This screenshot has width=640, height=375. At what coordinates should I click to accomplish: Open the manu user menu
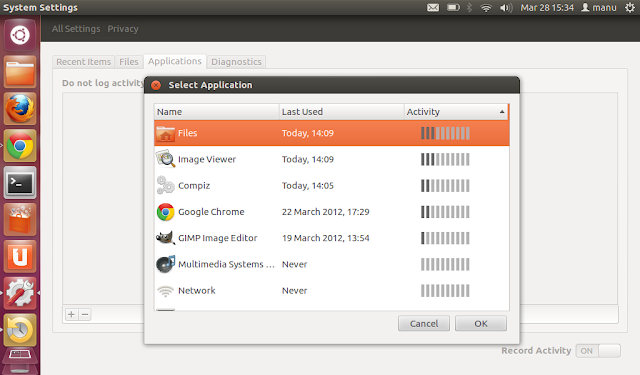click(x=599, y=7)
